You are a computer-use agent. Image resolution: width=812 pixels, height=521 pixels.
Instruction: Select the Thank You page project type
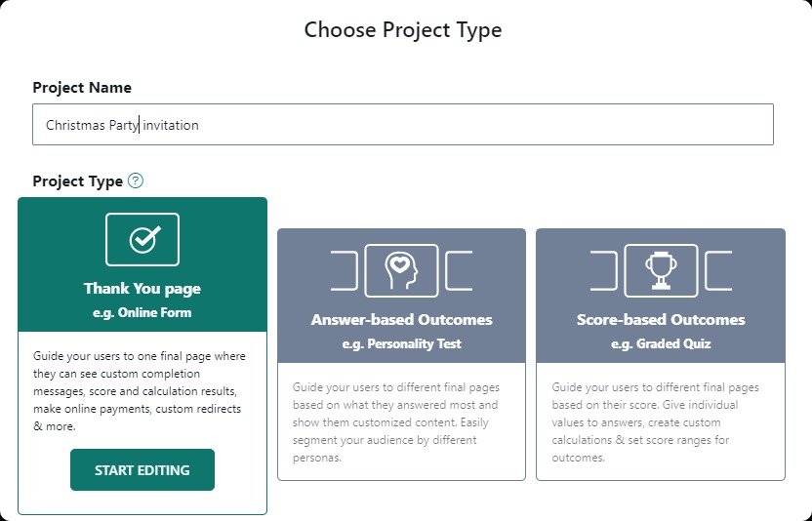click(x=142, y=288)
